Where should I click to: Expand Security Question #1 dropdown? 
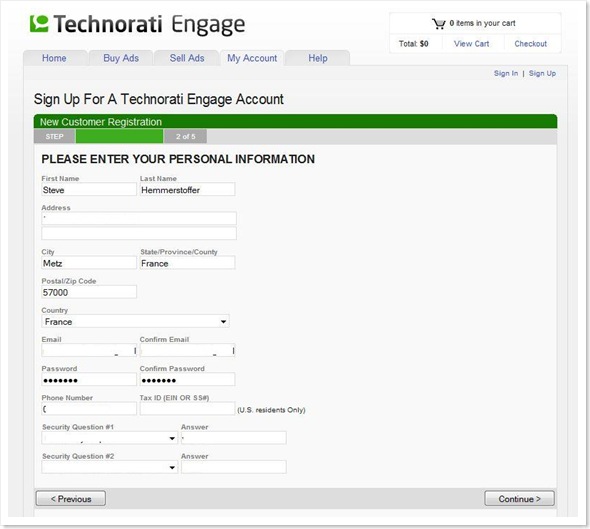tap(109, 438)
